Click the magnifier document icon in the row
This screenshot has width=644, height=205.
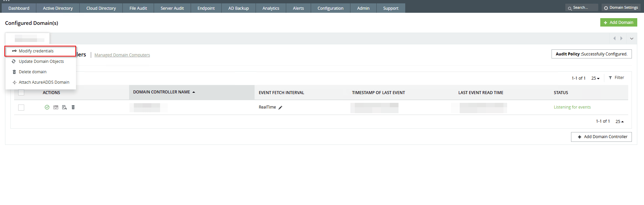click(x=64, y=107)
